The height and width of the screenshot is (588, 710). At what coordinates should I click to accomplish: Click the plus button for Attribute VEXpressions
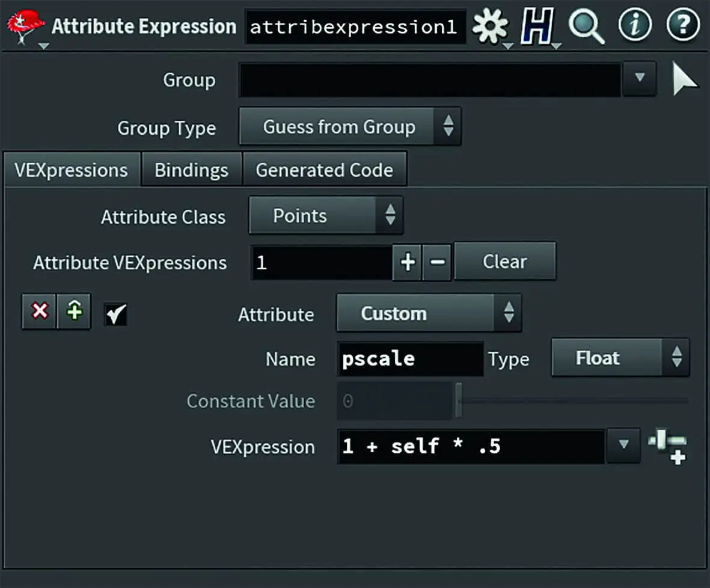click(x=408, y=262)
